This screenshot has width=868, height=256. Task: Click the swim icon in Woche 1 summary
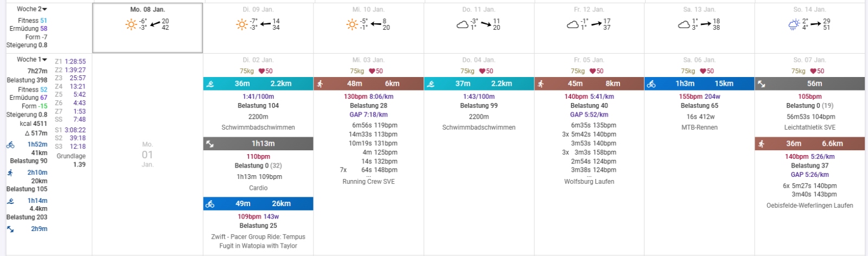pos(10,201)
